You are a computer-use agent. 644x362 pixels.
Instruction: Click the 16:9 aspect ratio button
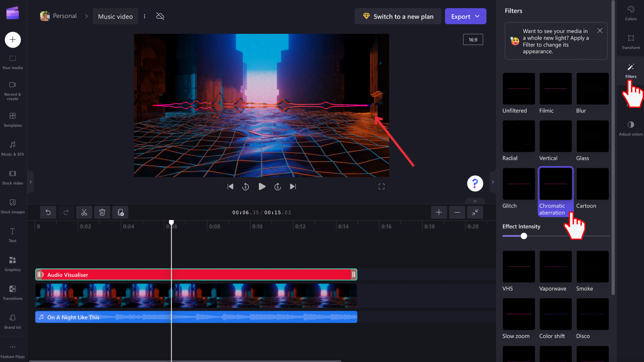point(473,39)
